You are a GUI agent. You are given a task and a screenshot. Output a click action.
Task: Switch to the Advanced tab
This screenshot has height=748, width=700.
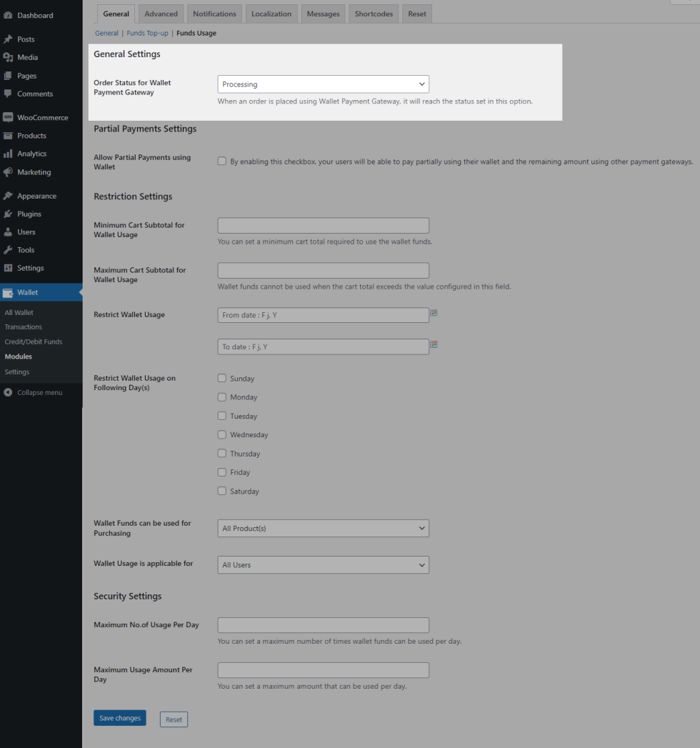click(161, 14)
